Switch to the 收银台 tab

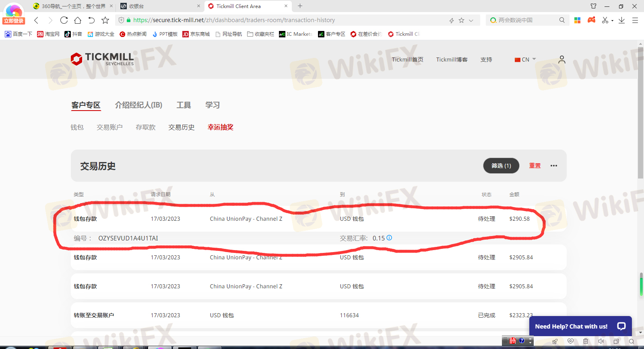click(x=160, y=6)
